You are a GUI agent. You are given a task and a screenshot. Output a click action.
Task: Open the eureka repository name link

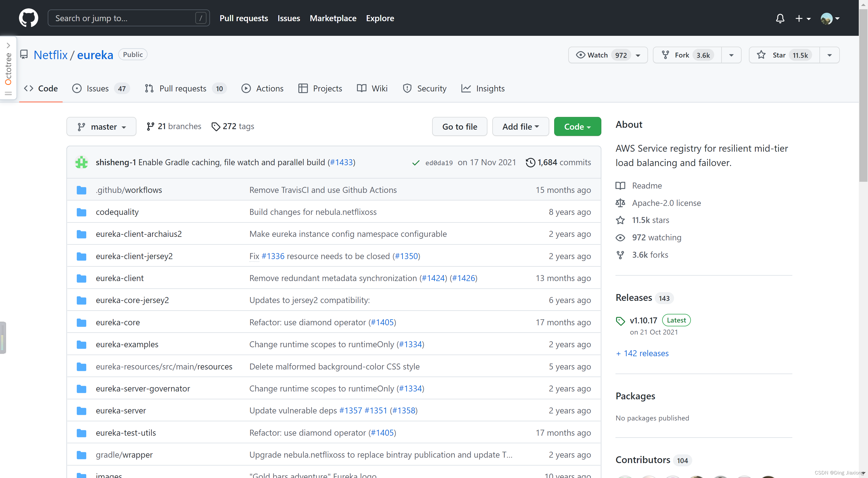click(95, 55)
